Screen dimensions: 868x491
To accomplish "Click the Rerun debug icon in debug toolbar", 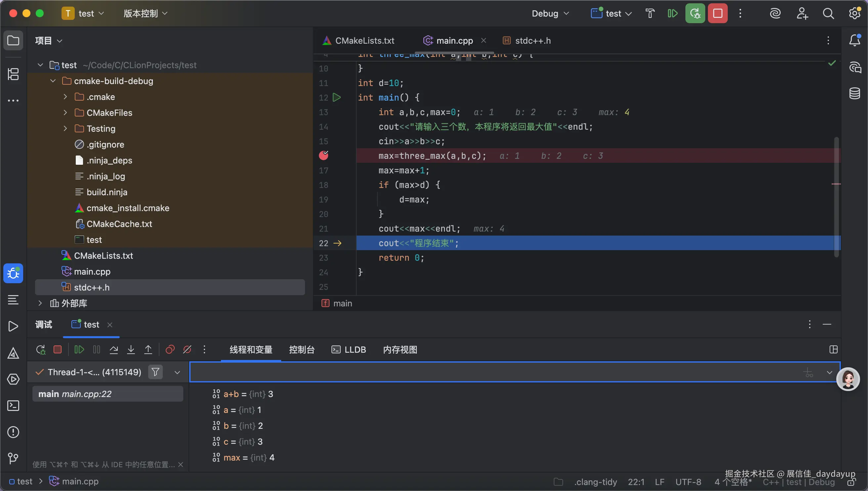I will coord(41,350).
